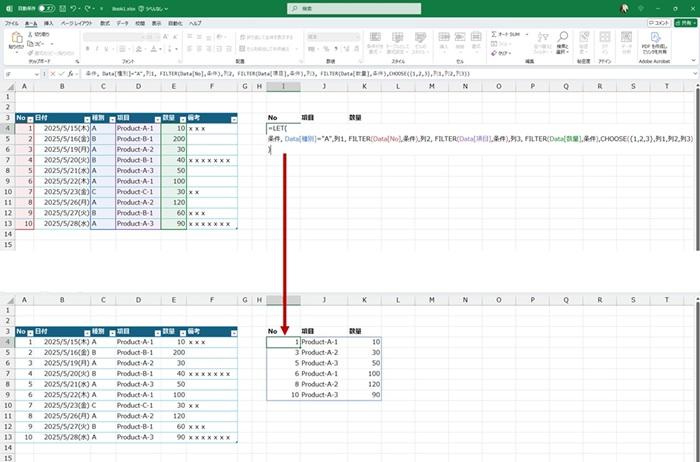Toggle the AutoSave switch in title bar
This screenshot has height=462, width=700.
(45, 7)
